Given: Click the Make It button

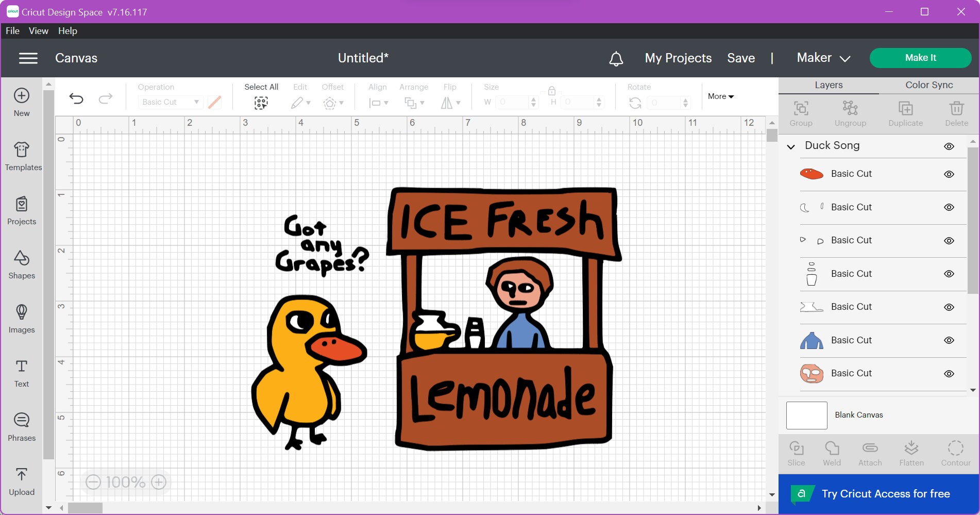Looking at the screenshot, I should coord(920,58).
